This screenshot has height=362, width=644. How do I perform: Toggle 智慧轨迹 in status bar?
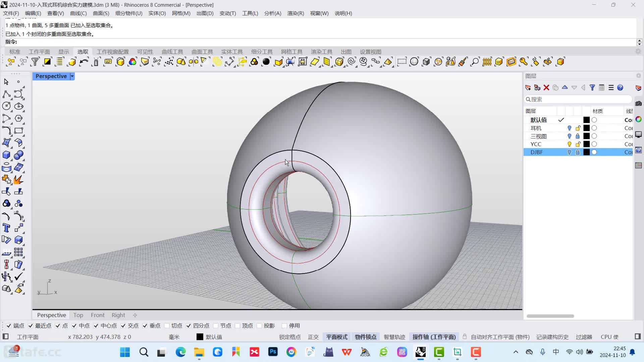(394, 337)
